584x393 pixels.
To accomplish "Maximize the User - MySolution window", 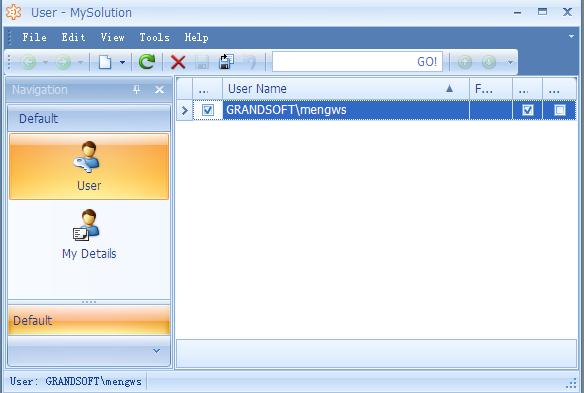I will [x=542, y=12].
